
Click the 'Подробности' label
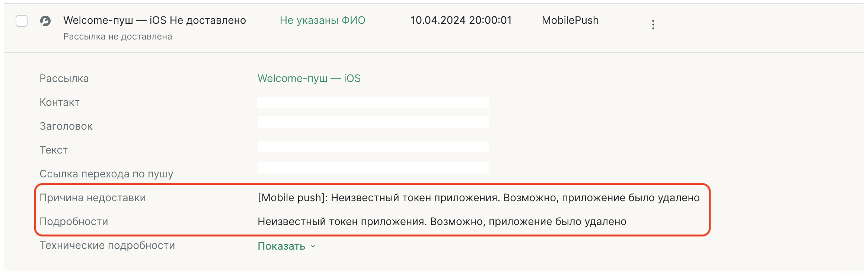[x=74, y=221]
